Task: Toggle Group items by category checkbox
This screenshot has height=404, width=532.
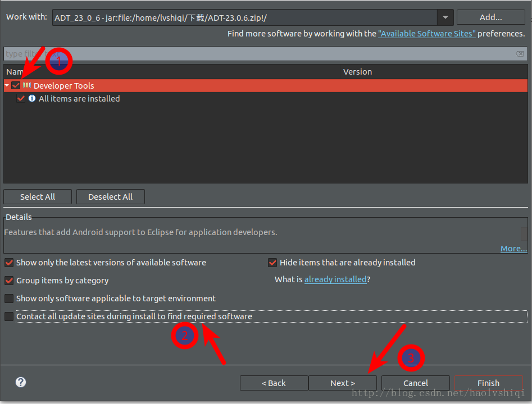Action: click(x=9, y=281)
